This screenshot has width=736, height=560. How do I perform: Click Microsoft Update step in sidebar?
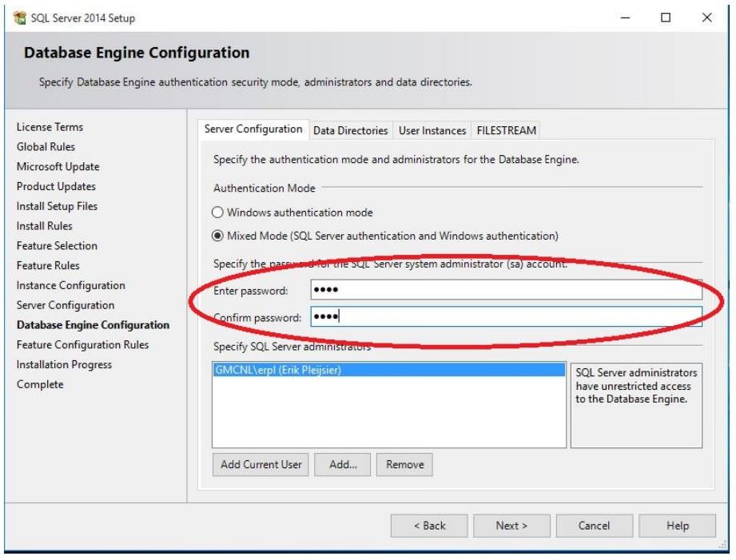pos(58,167)
